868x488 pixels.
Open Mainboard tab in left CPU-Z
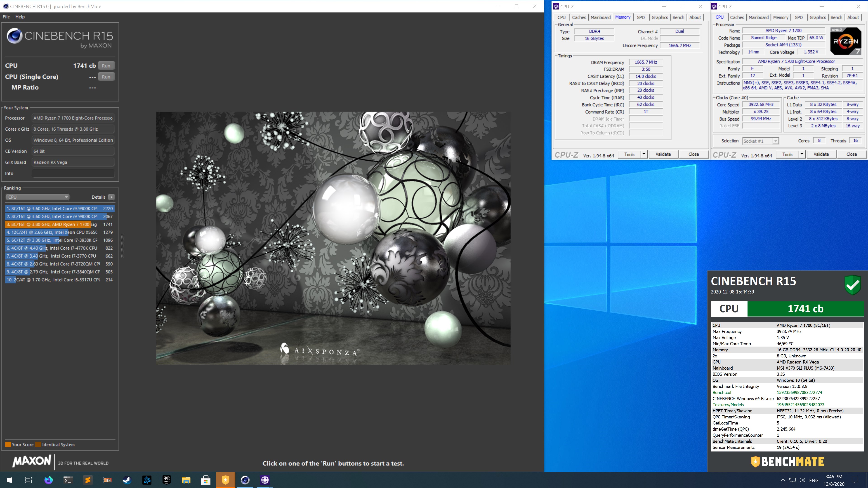600,18
